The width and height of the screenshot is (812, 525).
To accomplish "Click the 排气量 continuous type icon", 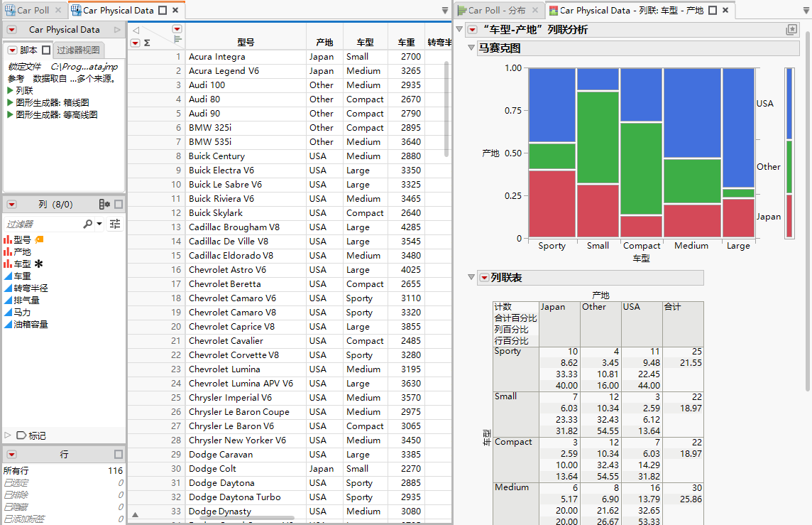I will click(8, 300).
